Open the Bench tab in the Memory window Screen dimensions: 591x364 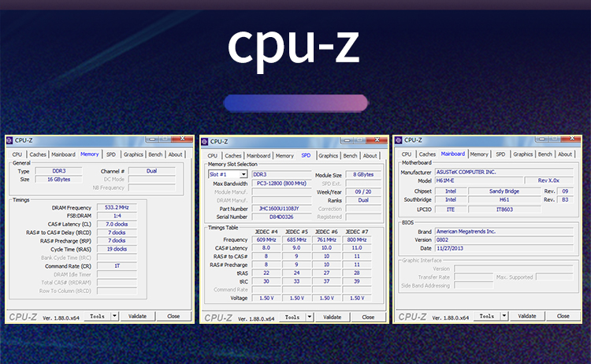tap(155, 154)
